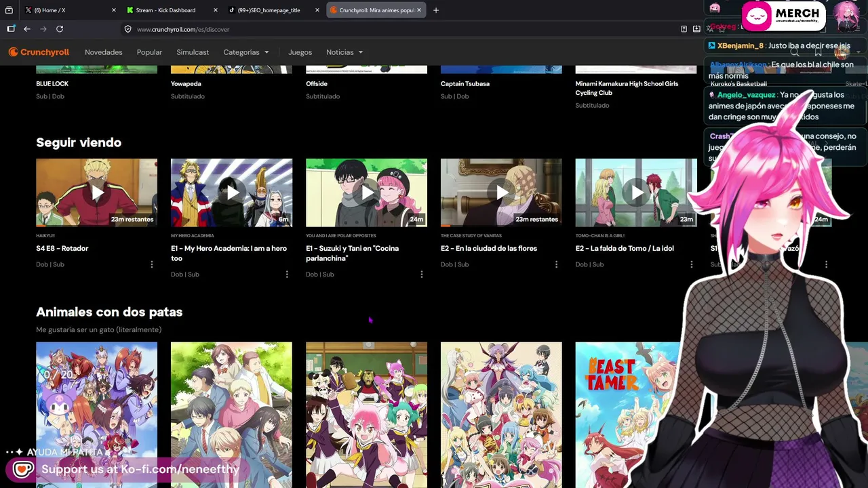Open the Beast Tamer poster
The height and width of the screenshot is (488, 868).
[x=636, y=415]
